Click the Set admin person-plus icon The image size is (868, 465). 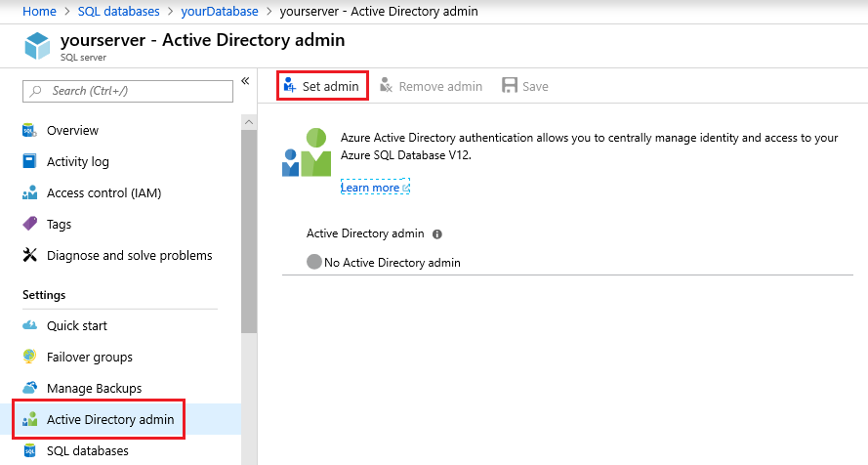290,85
